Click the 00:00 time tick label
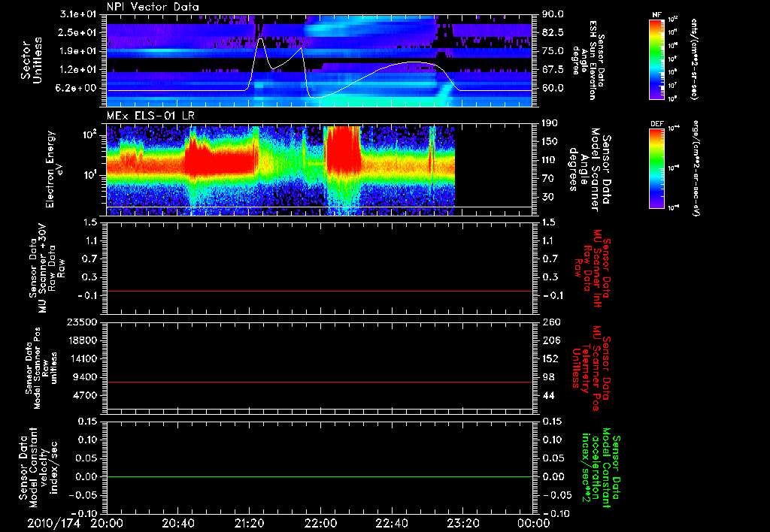Screen dimensions: 770x532 533,524
